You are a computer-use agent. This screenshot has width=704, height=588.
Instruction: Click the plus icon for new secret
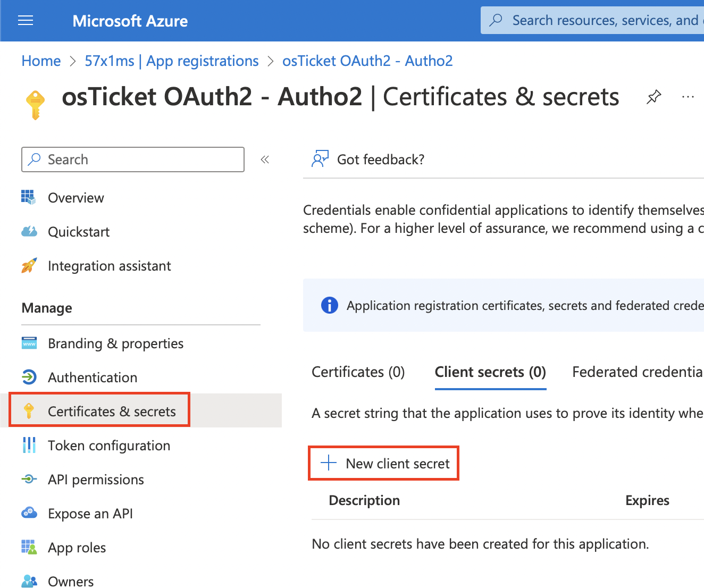pos(329,463)
